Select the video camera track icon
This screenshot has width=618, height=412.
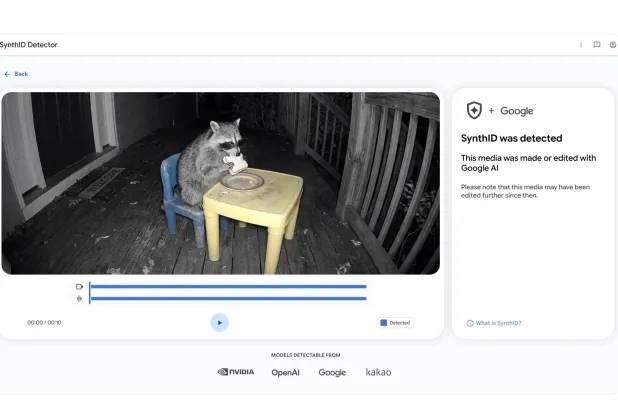(x=79, y=287)
